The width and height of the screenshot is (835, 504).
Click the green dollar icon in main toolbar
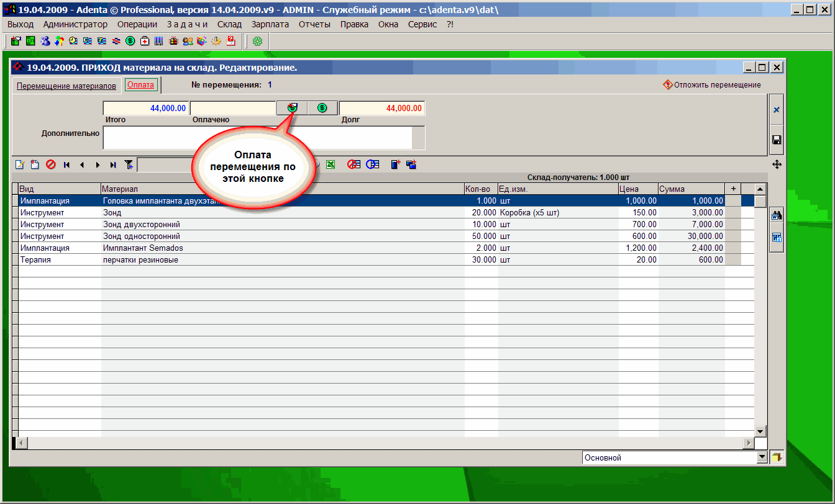(130, 41)
